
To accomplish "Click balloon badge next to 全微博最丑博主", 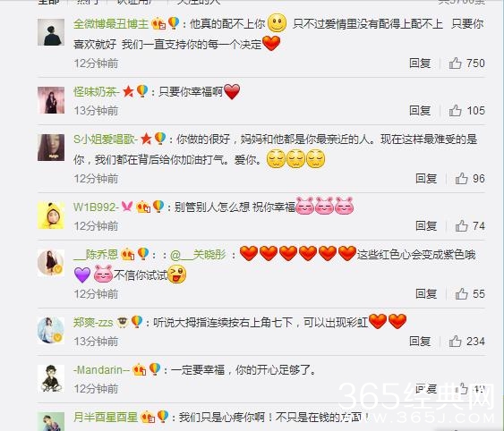I will 174,23.
